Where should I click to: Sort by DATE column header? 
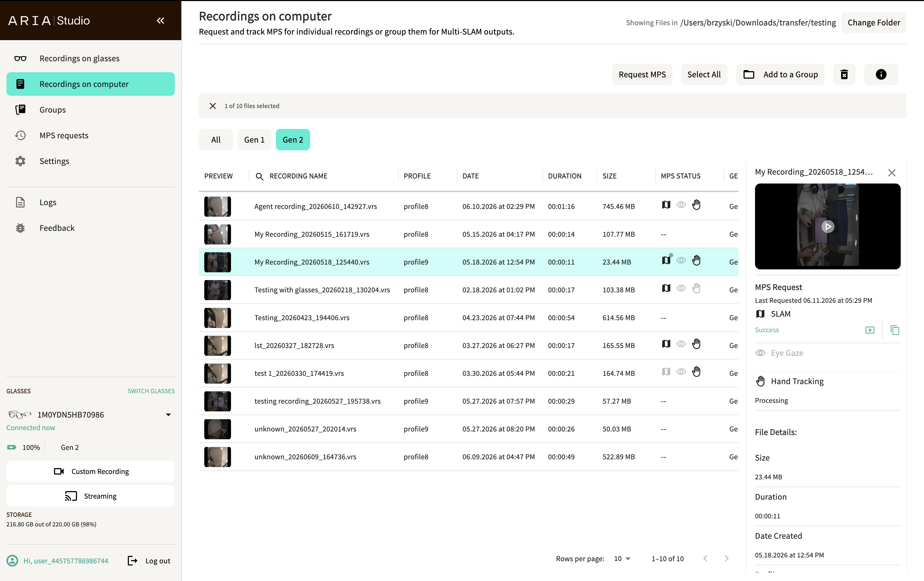(471, 176)
